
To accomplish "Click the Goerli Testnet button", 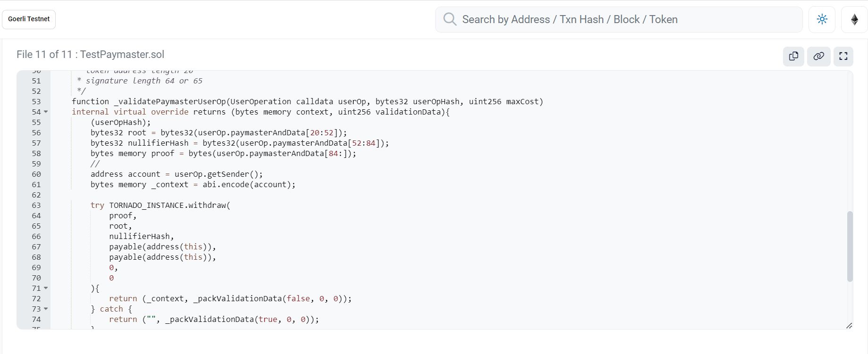I will tap(29, 19).
